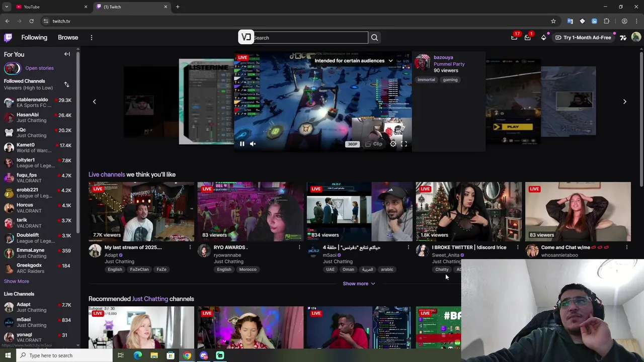Viewport: 644px width, 362px height.
Task: Open the more options menu beside Browse
Action: coord(91,37)
